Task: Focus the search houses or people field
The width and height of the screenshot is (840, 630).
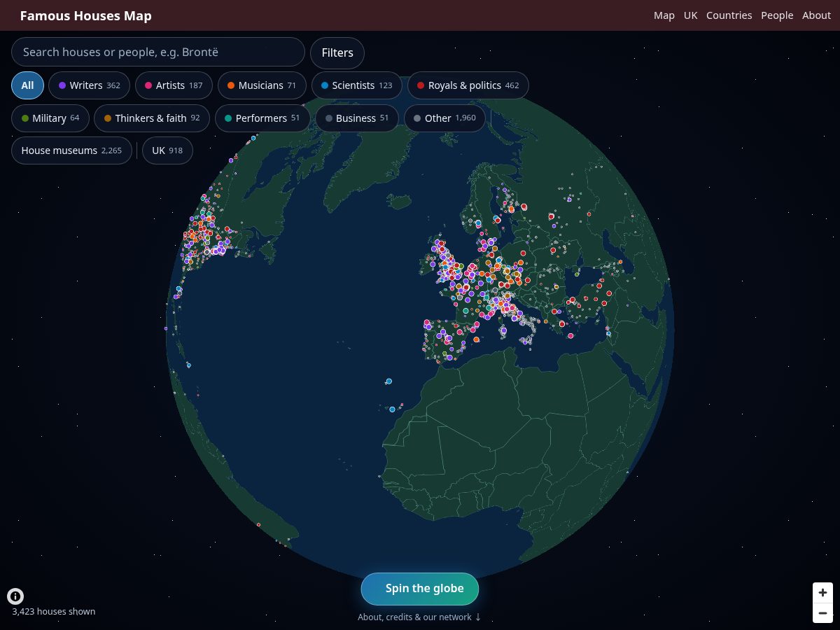Action: [x=158, y=52]
